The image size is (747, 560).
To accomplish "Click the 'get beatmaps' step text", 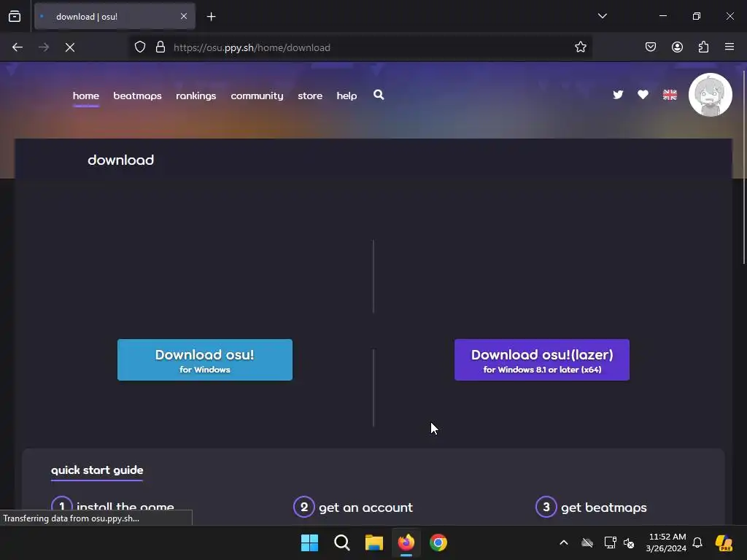I will [x=603, y=507].
